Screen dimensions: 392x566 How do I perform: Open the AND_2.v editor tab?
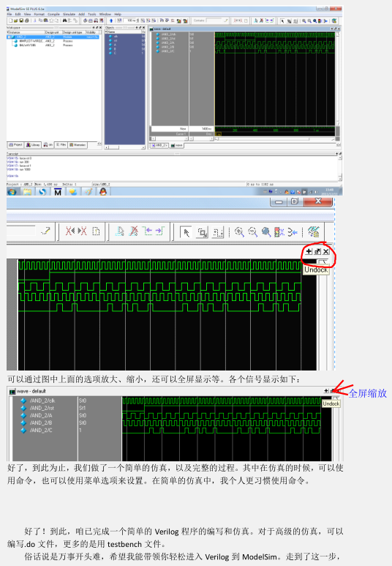coord(159,145)
